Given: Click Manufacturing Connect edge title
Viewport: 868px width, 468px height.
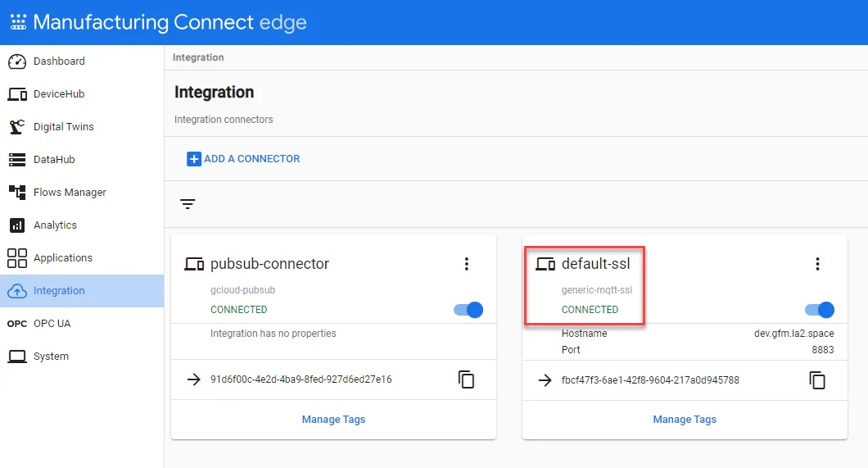Looking at the screenshot, I should tap(170, 22).
